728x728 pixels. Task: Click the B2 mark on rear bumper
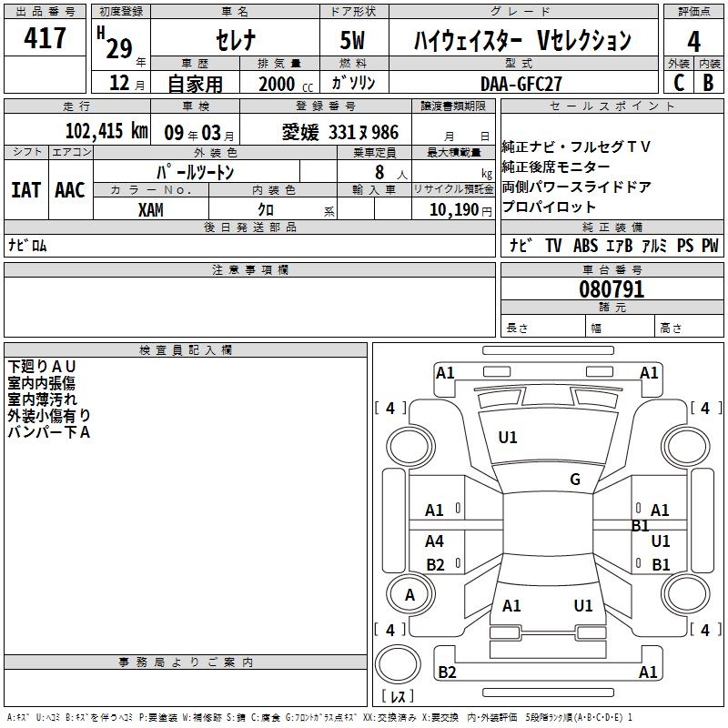[447, 672]
